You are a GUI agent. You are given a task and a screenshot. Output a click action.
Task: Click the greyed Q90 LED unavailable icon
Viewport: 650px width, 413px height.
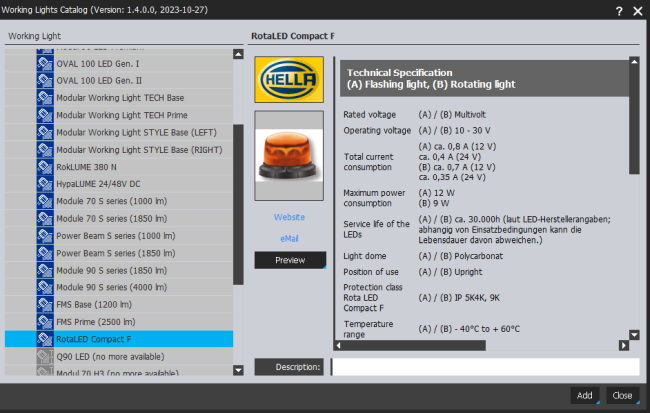[45, 357]
